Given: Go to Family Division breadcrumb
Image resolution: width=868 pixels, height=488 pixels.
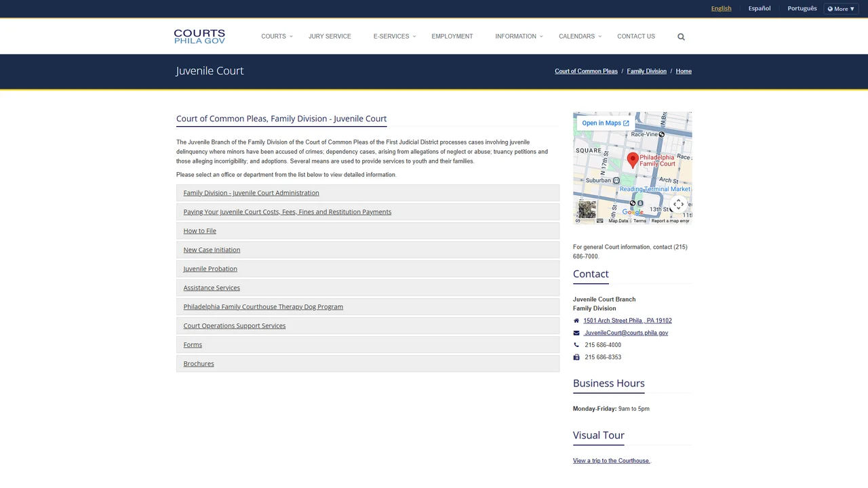Looking at the screenshot, I should (646, 71).
